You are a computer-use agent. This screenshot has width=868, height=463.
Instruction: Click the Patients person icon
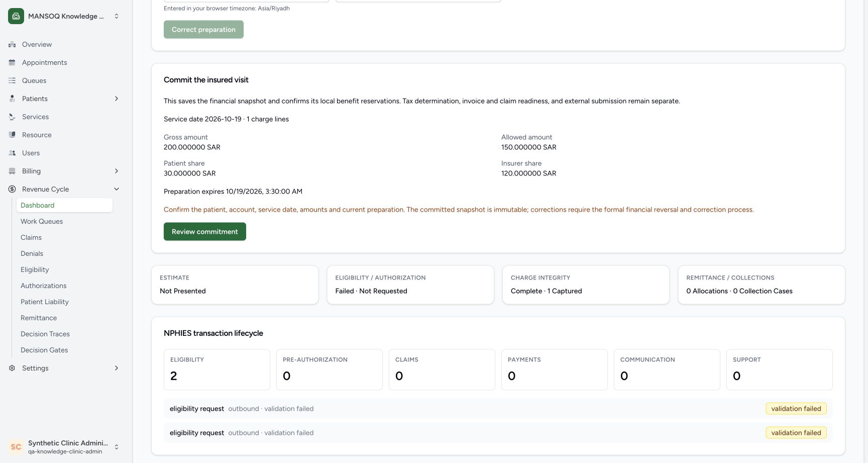pos(12,99)
